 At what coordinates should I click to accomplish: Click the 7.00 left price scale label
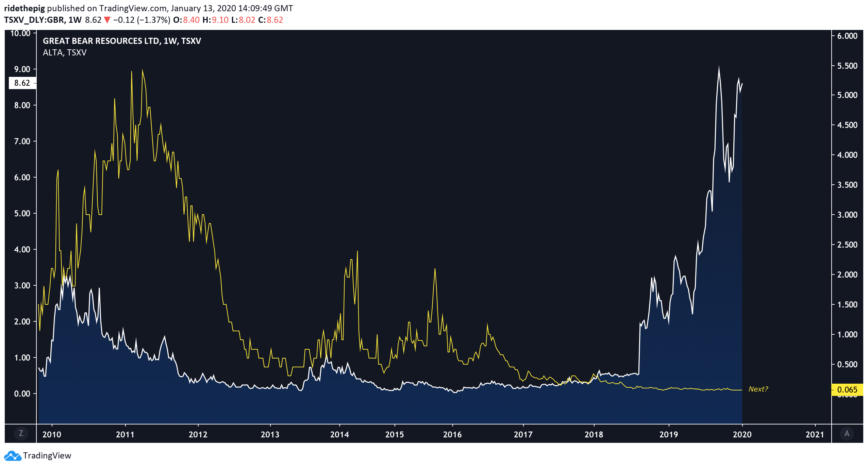[x=22, y=141]
